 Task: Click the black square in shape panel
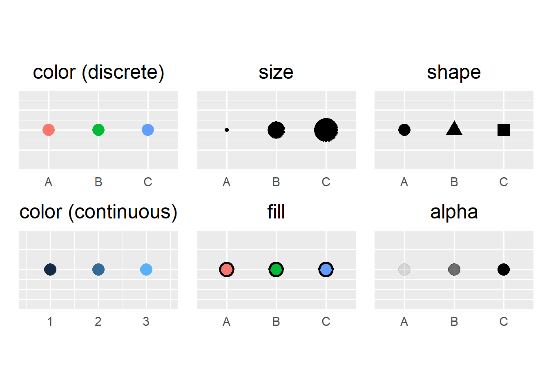pos(504,130)
